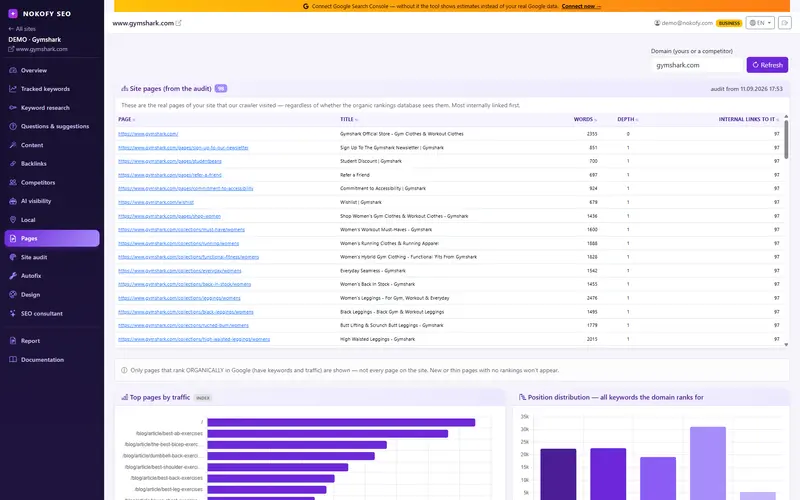800x500 pixels.
Task: Open the EN language dropdown
Action: point(760,23)
